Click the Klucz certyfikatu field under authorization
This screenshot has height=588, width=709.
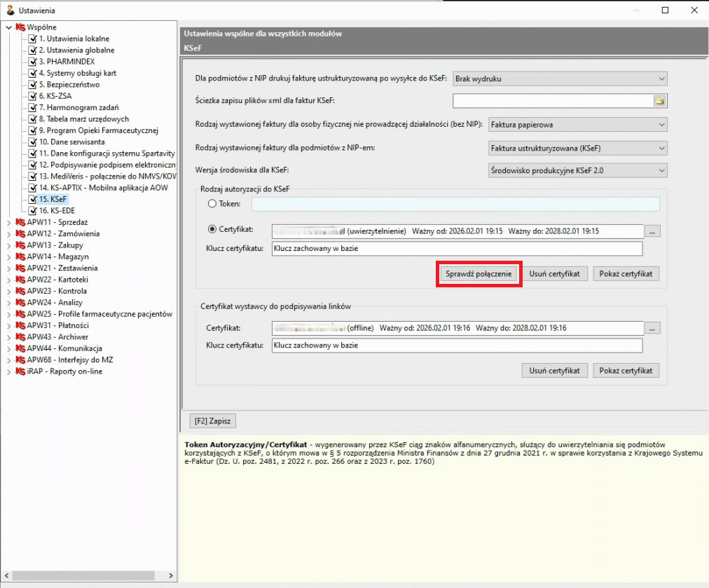457,248
